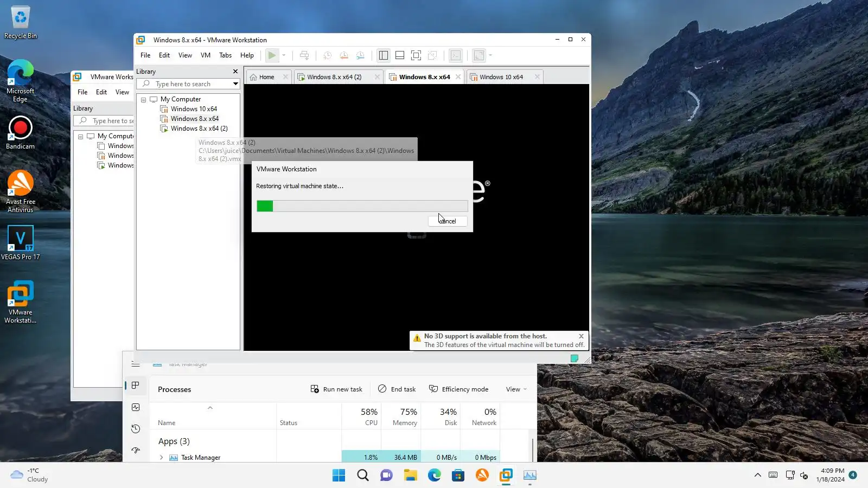The width and height of the screenshot is (868, 488).
Task: Click the Enter Full Screen mode icon
Action: pos(416,55)
